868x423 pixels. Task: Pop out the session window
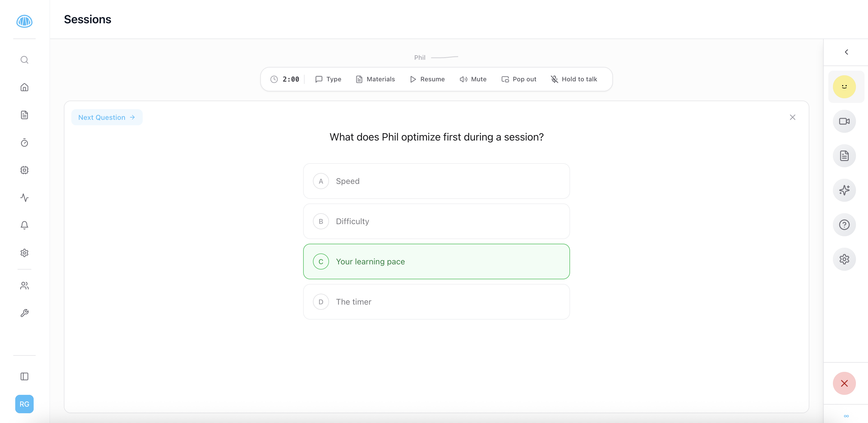tap(519, 79)
